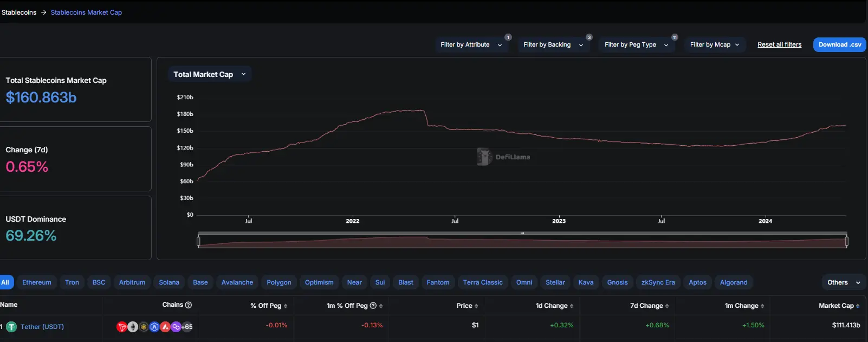Open Filter by Peg Type dropdown
This screenshot has width=868, height=342.
click(x=637, y=44)
